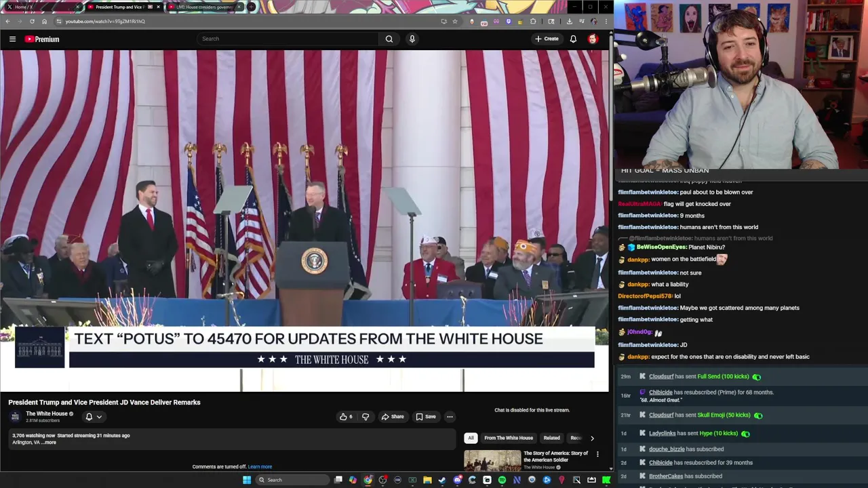Viewport: 868px width, 488px height.
Task: Click the Create button
Action: [547, 39]
